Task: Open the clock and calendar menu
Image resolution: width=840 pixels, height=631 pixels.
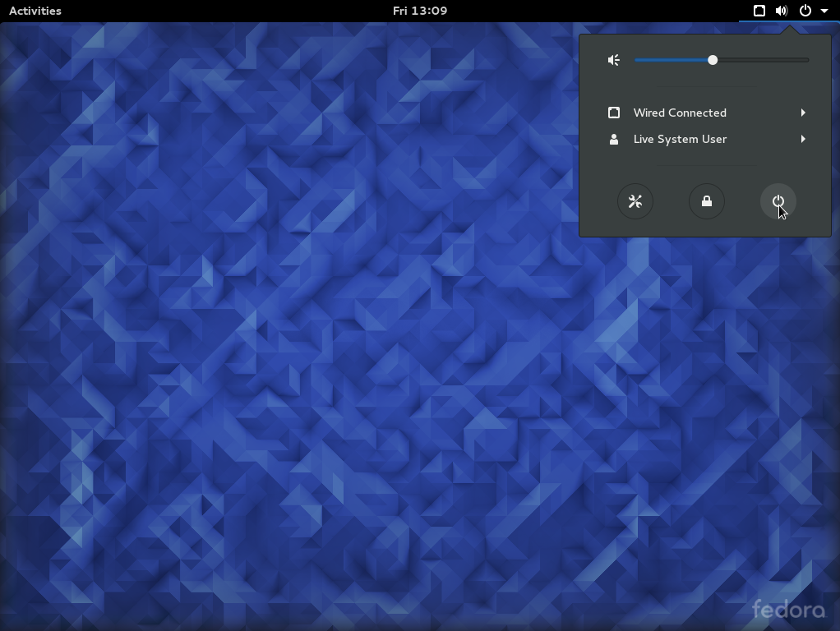Action: pos(420,11)
